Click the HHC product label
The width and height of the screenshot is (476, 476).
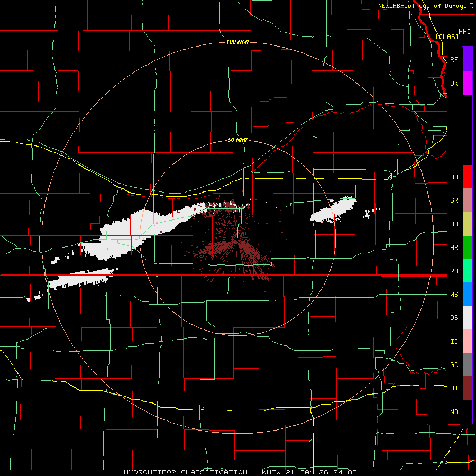[464, 32]
